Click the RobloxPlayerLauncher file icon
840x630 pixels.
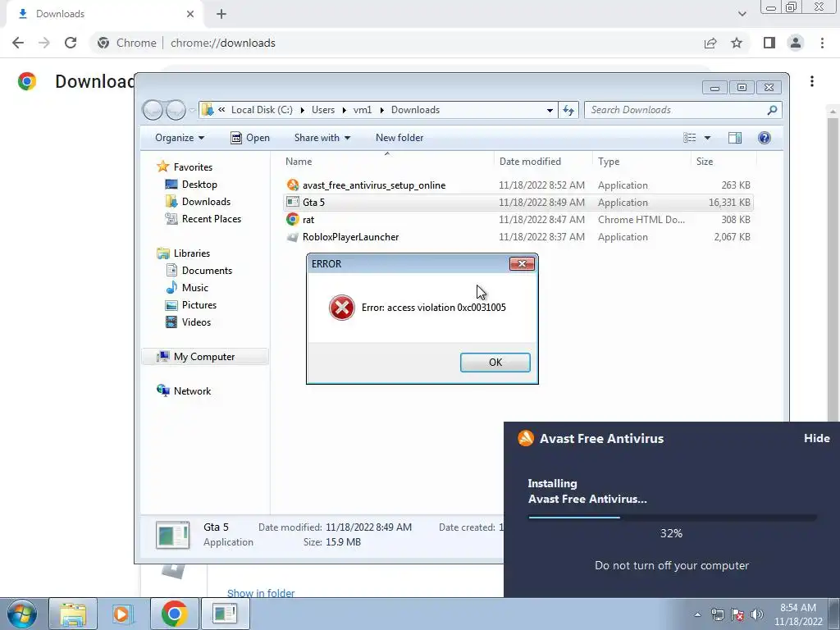click(x=293, y=237)
